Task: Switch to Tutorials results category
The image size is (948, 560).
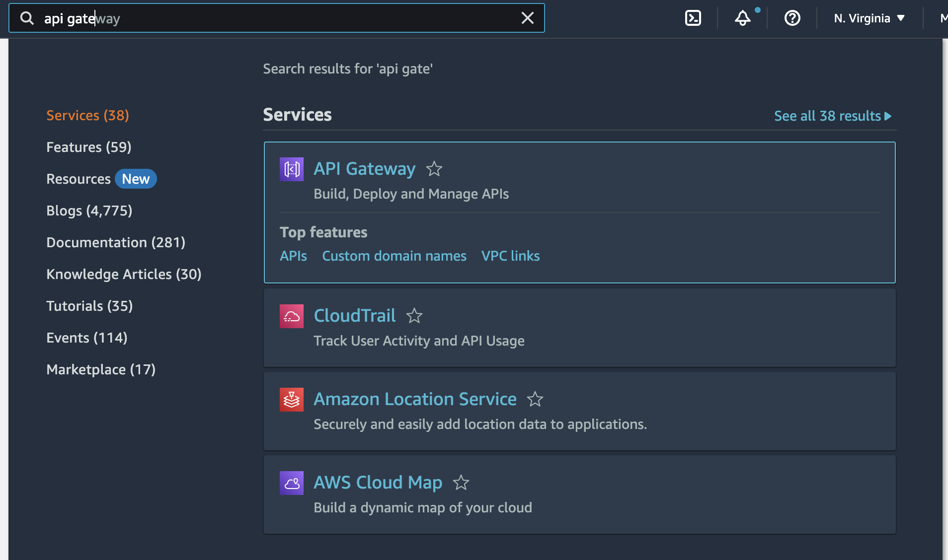Action: 89,306
